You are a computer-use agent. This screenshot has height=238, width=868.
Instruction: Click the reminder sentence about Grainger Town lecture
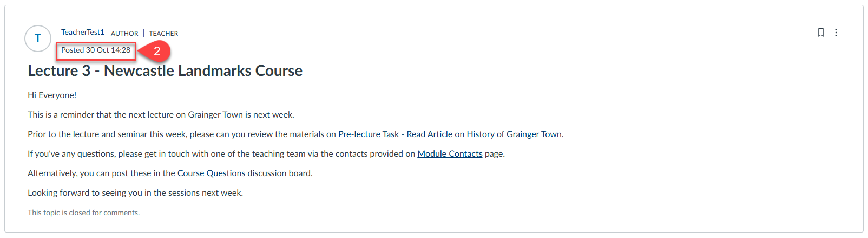point(161,115)
